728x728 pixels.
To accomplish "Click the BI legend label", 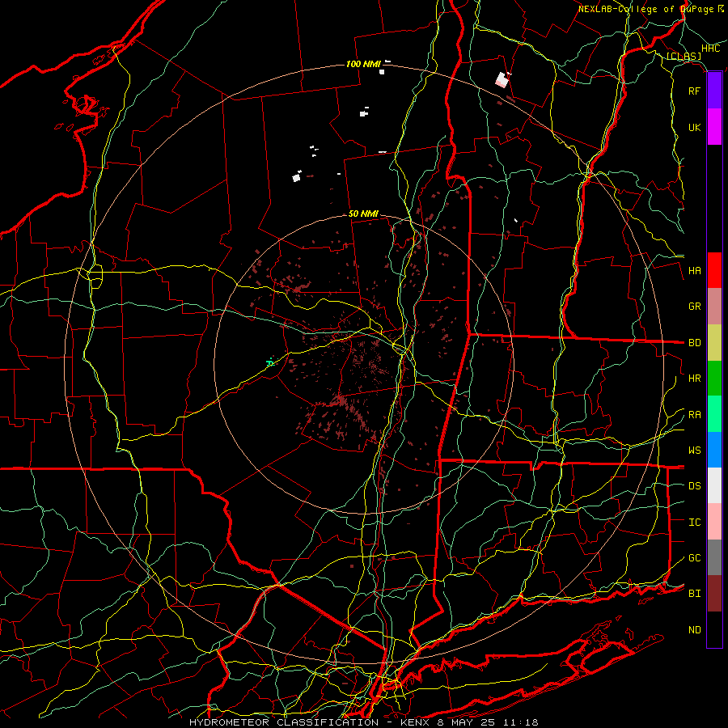I will (695, 594).
